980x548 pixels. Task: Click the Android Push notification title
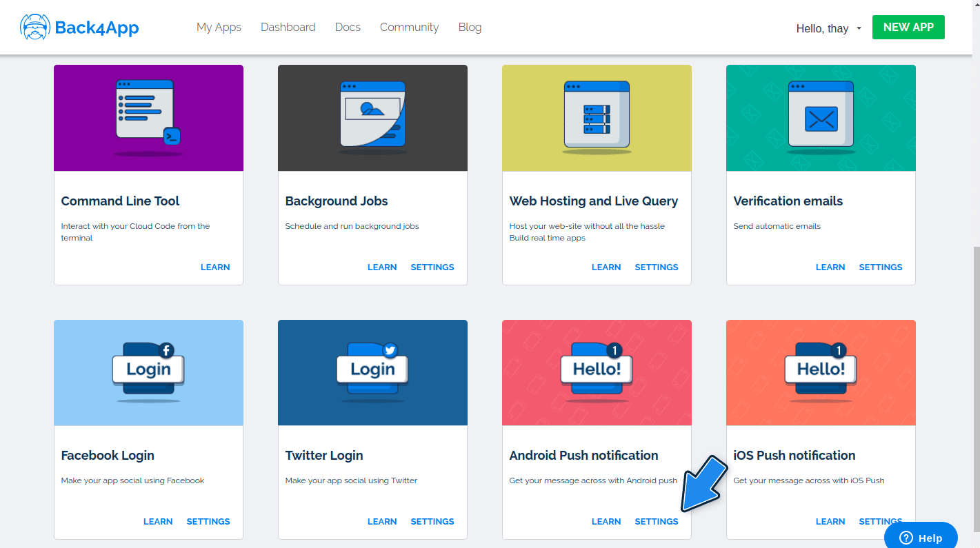tap(583, 455)
